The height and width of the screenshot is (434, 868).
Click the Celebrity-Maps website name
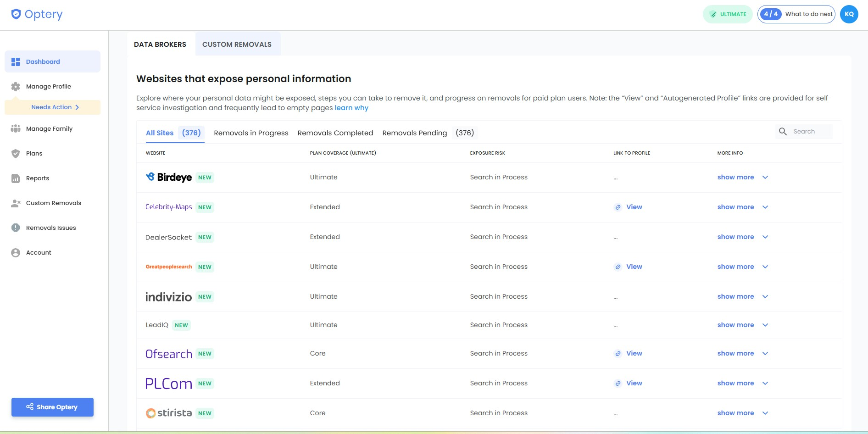168,207
